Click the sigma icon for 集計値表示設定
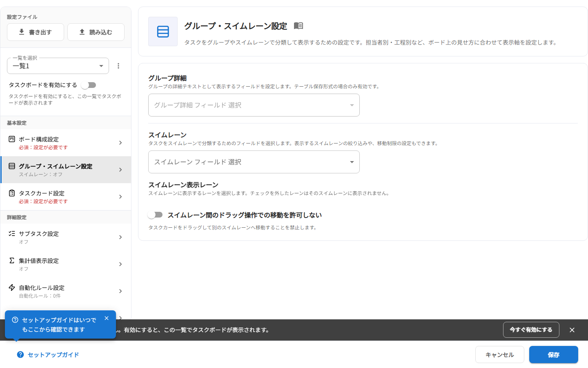 (12, 260)
